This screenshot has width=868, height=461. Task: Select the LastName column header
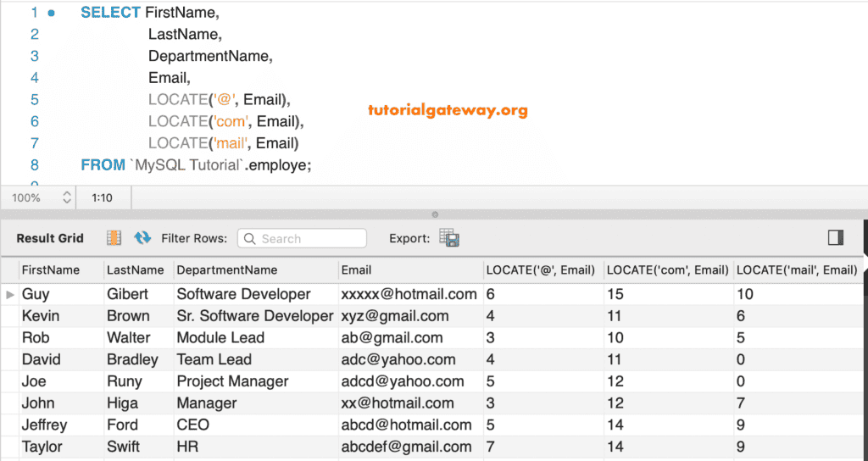click(136, 270)
